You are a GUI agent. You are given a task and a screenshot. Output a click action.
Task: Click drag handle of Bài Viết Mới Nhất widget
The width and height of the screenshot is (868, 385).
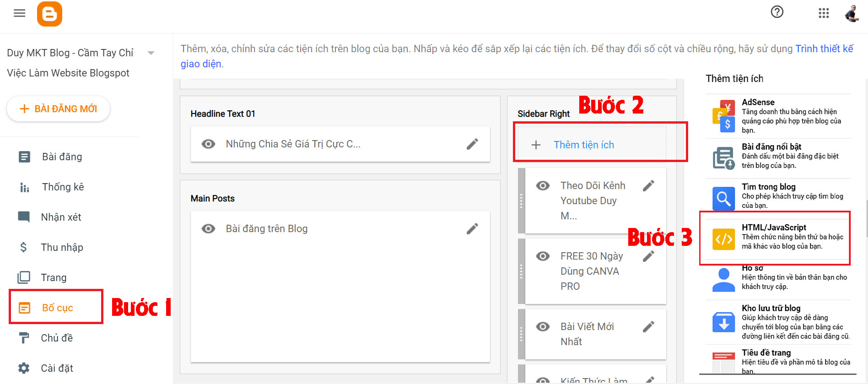[521, 334]
